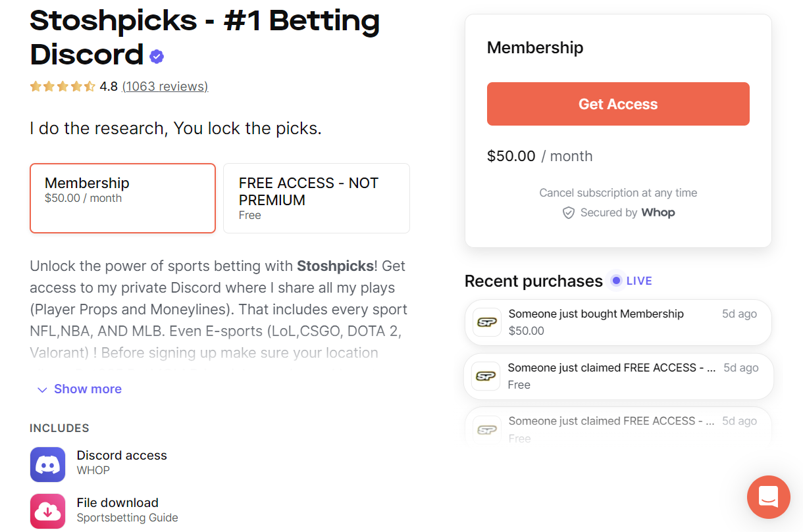Click the shield icon beside Secured by Whop

click(x=569, y=212)
